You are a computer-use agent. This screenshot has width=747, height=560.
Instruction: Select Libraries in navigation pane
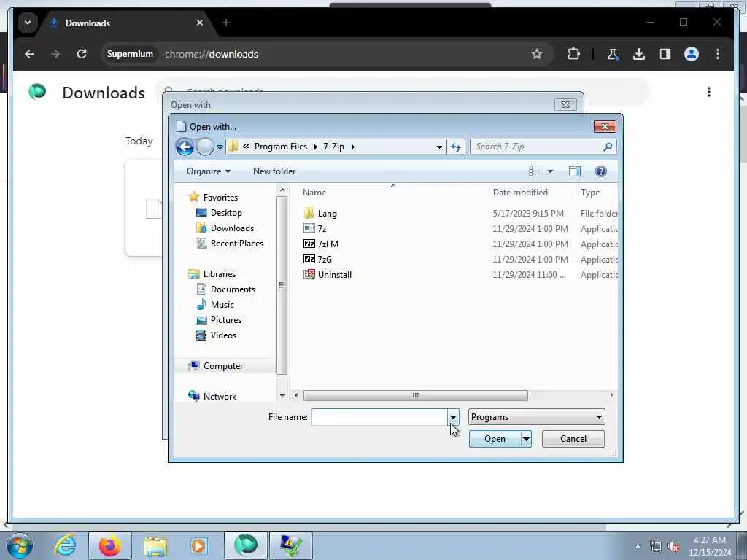(219, 274)
